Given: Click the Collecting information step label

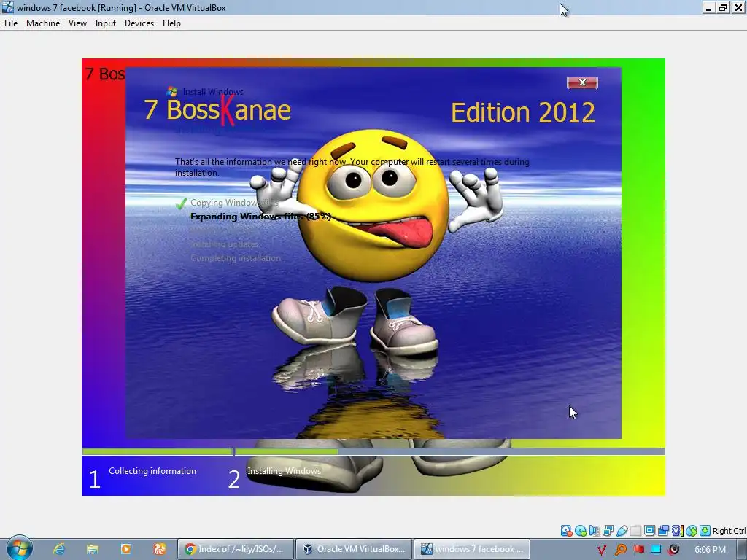Looking at the screenshot, I should click(x=152, y=471).
